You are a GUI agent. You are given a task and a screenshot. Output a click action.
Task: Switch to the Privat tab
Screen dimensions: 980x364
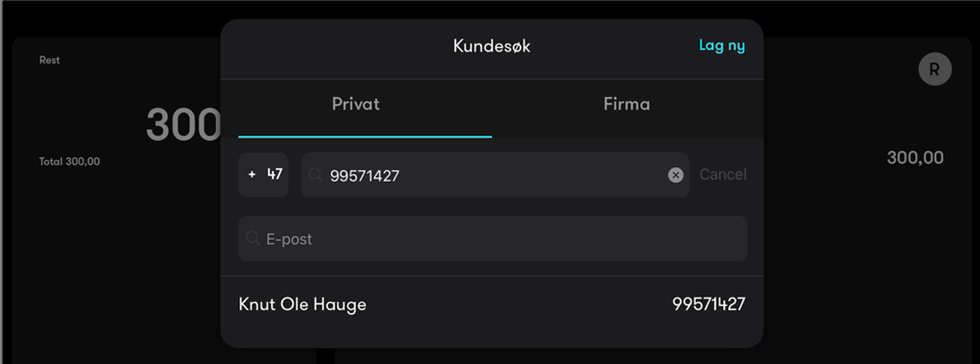(x=356, y=104)
